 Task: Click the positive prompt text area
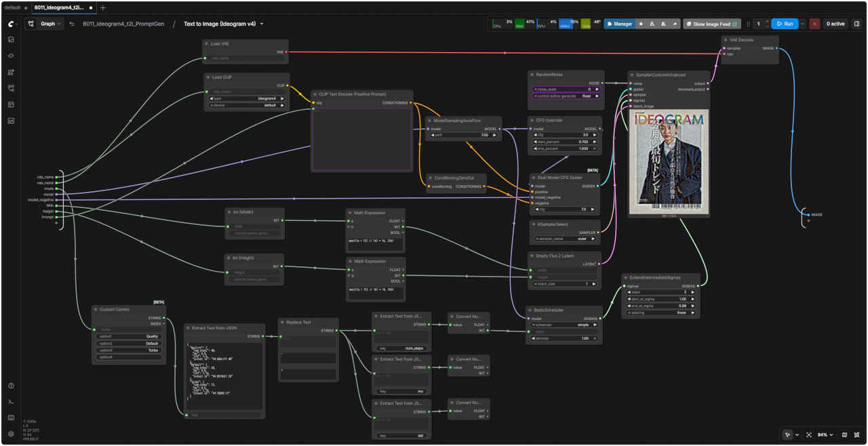(361, 139)
